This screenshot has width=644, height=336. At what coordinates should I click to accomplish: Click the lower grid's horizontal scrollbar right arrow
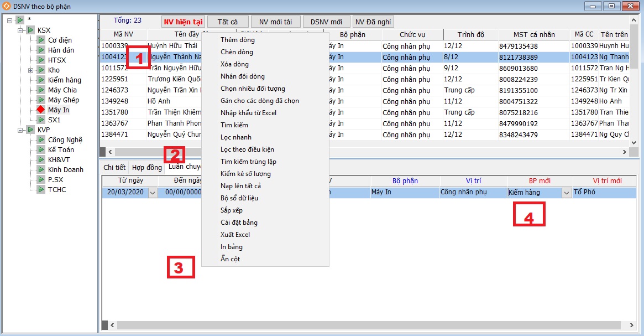pos(632,325)
